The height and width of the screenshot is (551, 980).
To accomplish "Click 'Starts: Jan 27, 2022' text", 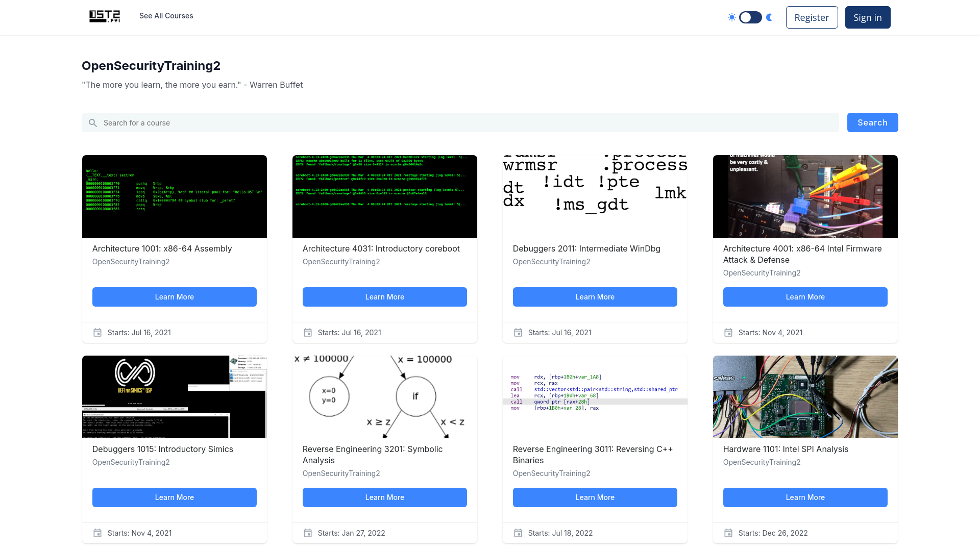I will pos(351,533).
